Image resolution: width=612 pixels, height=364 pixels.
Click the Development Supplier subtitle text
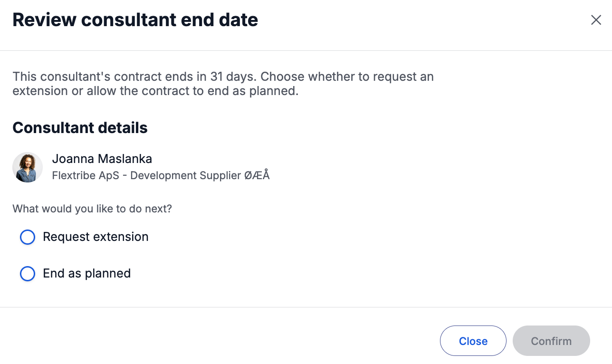coord(200,175)
